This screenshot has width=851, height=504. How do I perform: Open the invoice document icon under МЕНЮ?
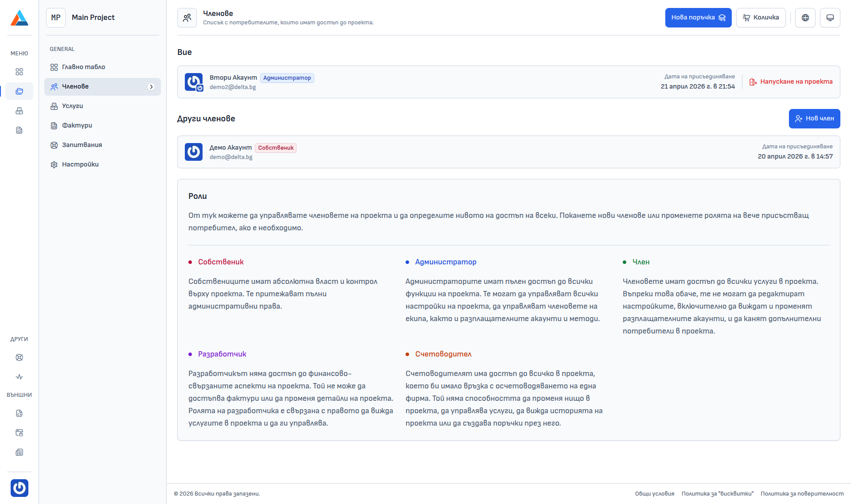19,130
